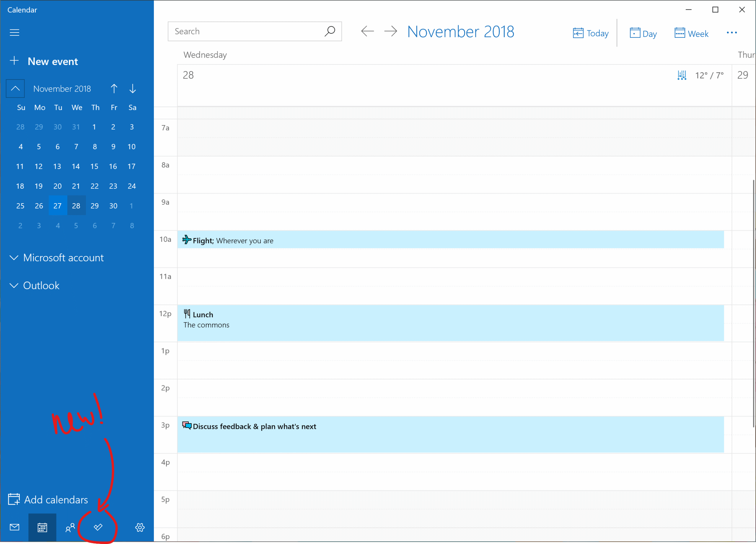The image size is (756, 544).
Task: Click the vertical scrollbar on the right
Action: coord(754,303)
